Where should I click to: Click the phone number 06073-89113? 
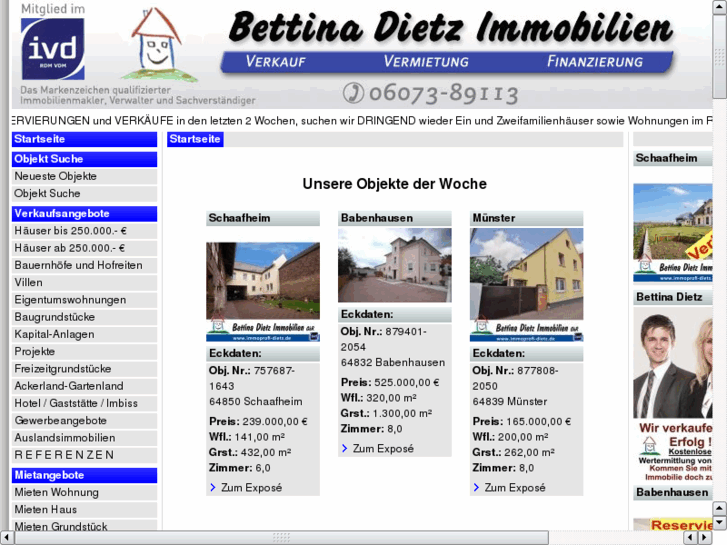443,93
